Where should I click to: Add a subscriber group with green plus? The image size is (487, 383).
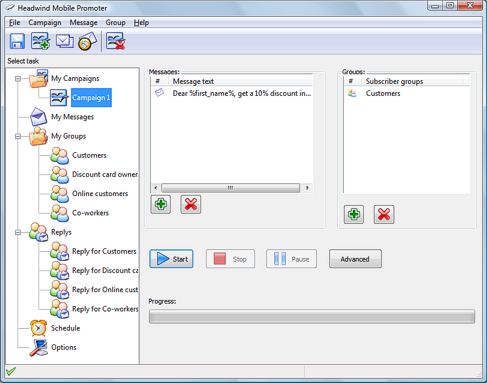(354, 214)
